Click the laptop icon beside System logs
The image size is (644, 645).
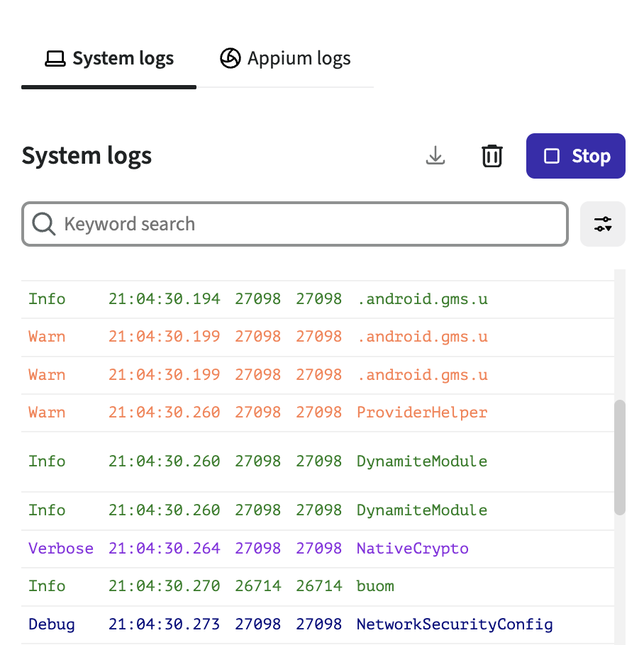pos(55,59)
